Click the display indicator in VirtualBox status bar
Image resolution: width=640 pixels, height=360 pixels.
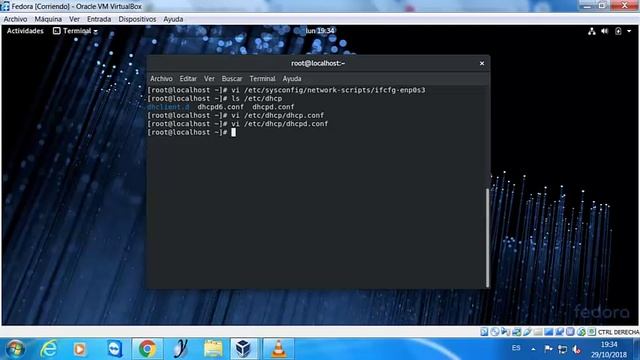point(549,332)
